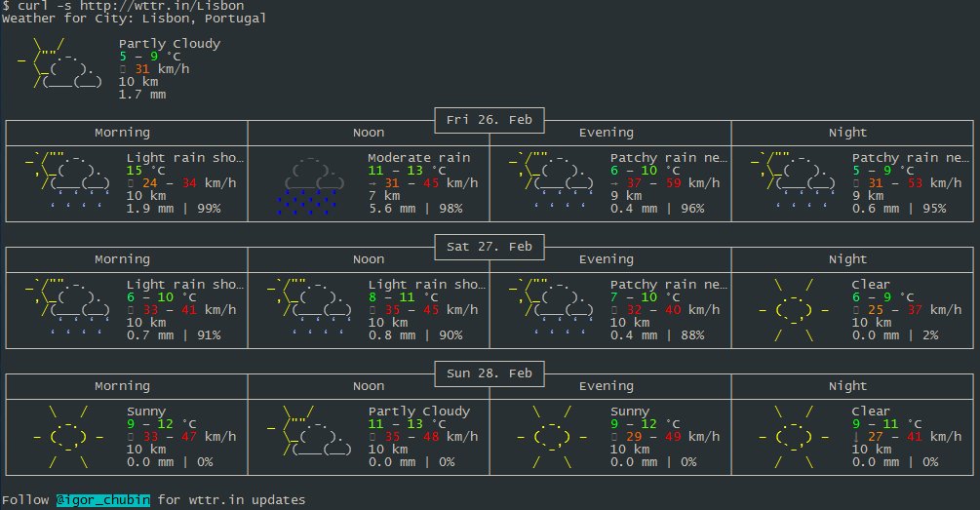Click the 0.8 mm | 90% rain value

pyautogui.click(x=415, y=335)
